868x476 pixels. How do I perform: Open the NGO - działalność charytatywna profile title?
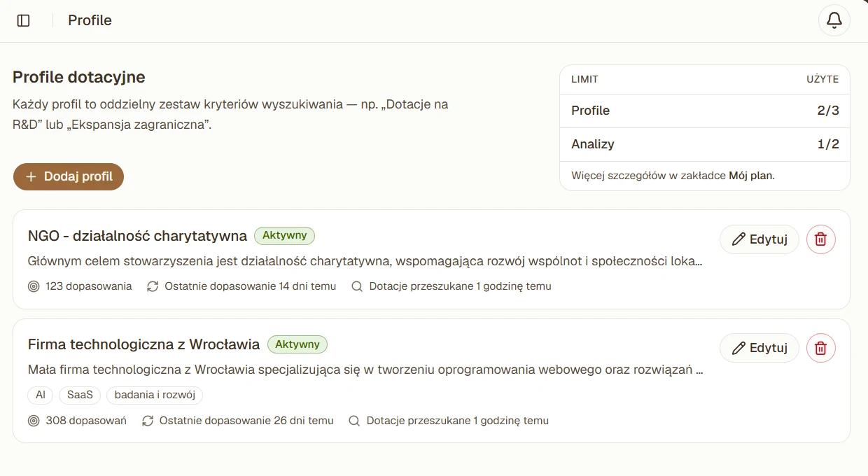click(x=137, y=236)
